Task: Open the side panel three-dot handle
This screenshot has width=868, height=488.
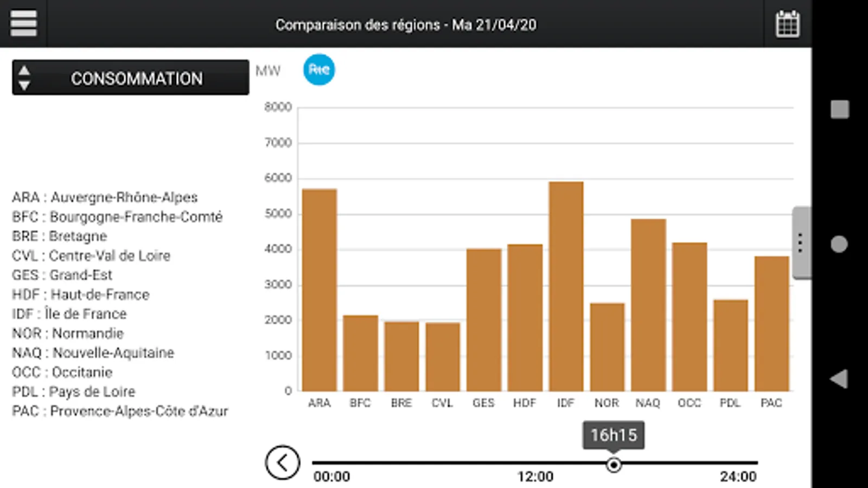Action: point(801,242)
